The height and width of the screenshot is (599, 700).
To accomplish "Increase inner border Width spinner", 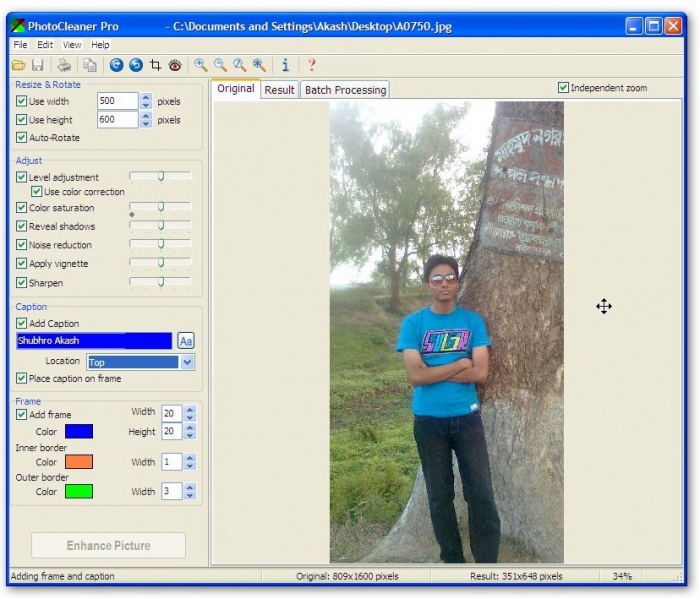I will (x=190, y=458).
